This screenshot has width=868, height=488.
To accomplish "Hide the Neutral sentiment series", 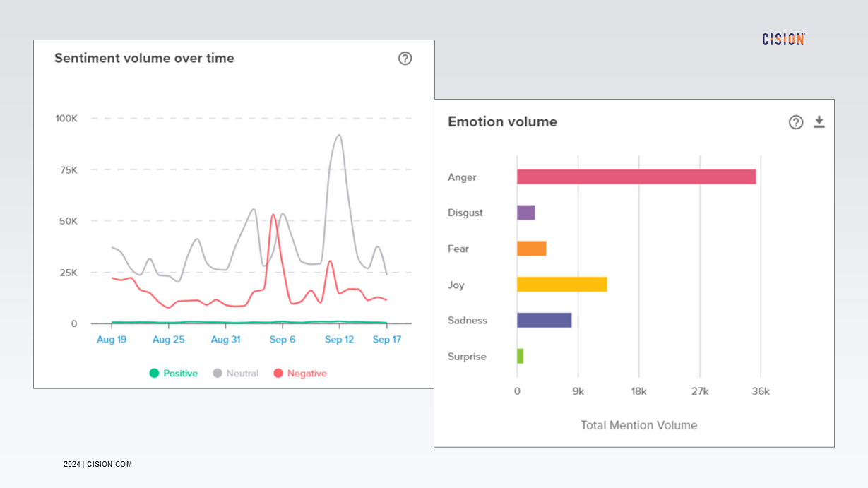I will pyautogui.click(x=237, y=373).
